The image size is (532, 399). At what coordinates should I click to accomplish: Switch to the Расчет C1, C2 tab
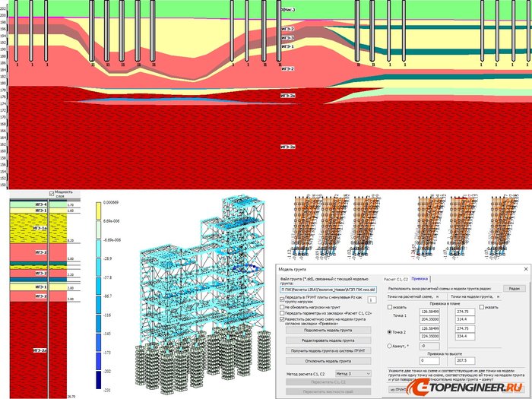coord(396,279)
